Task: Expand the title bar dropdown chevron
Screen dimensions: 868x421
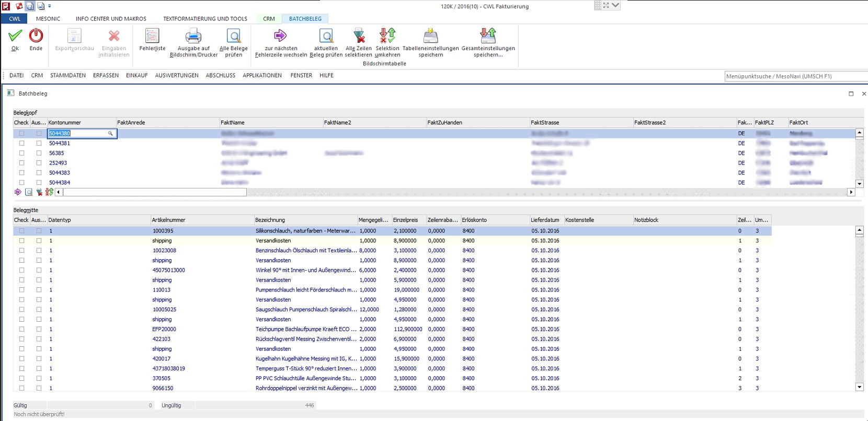Action: [615, 5]
